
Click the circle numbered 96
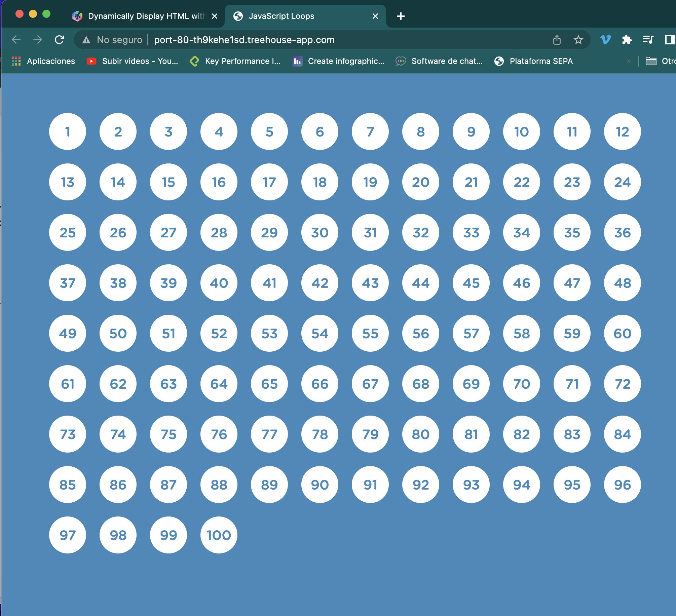pos(623,485)
